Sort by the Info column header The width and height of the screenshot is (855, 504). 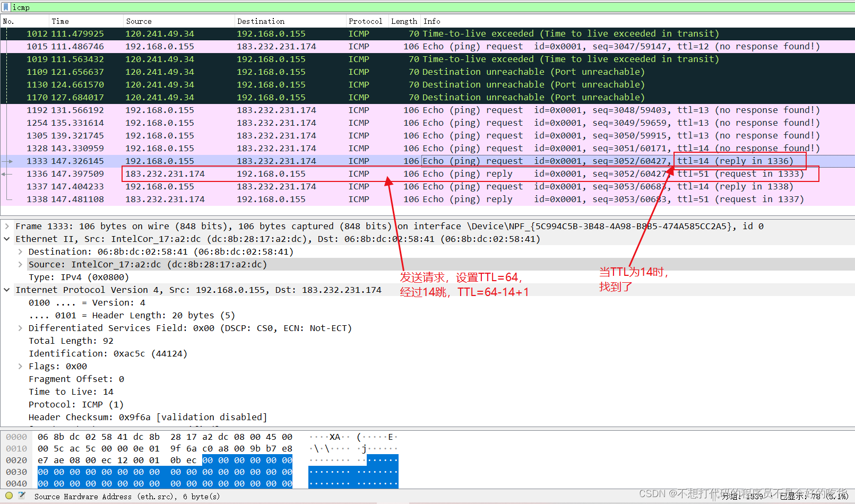pyautogui.click(x=637, y=21)
